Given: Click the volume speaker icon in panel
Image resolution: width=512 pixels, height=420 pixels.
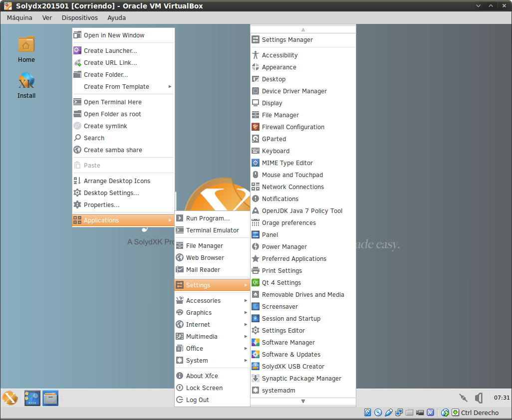Looking at the screenshot, I should click(x=479, y=398).
